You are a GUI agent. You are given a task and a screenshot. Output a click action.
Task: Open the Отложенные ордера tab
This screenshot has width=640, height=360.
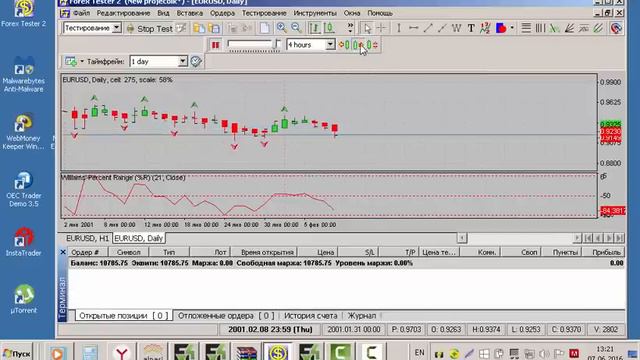pos(226,316)
